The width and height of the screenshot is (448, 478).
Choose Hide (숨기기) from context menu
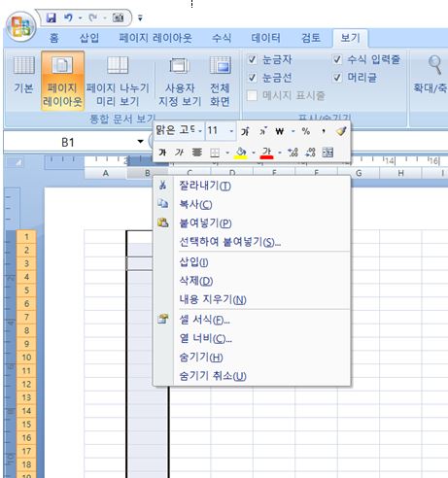pyautogui.click(x=252, y=358)
